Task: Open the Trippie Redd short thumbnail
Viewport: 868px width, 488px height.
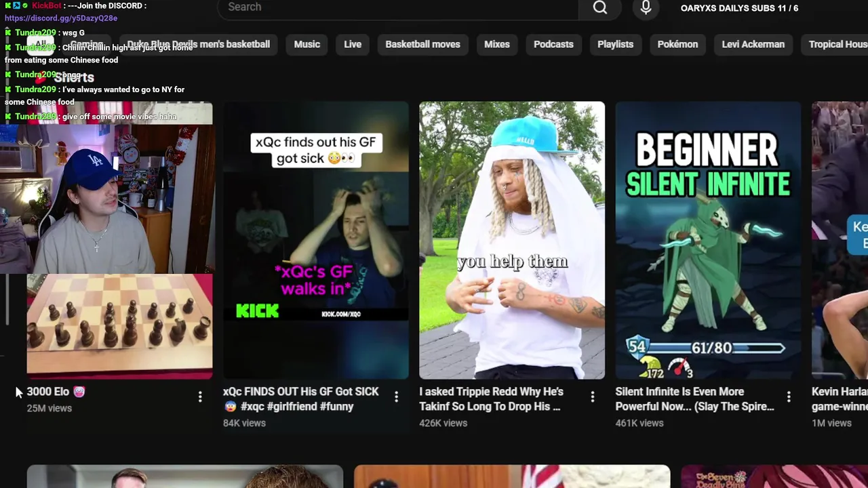Action: 512,240
